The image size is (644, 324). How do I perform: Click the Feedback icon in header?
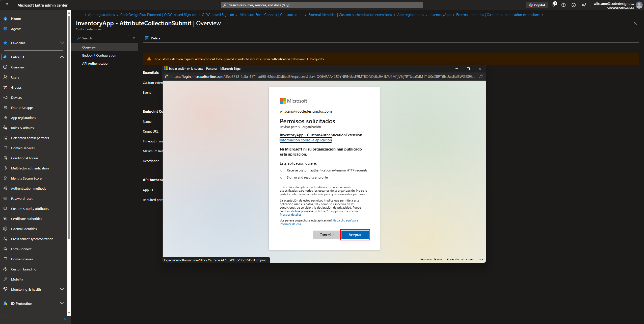tap(584, 5)
